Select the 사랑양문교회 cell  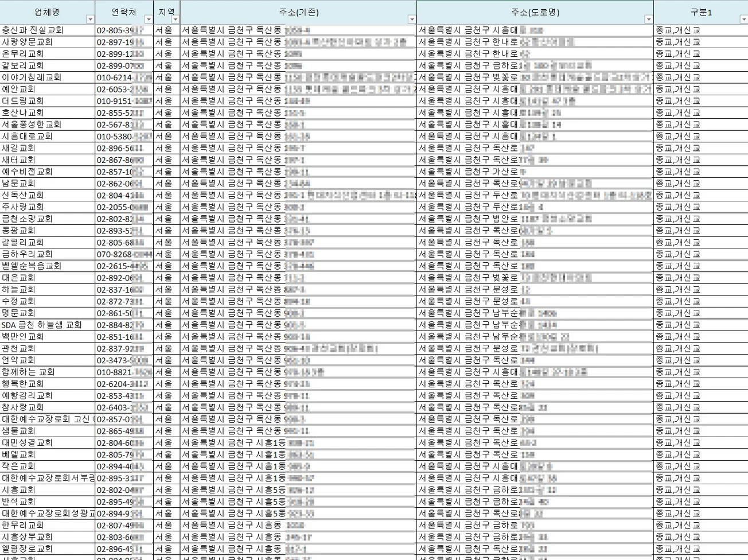click(x=48, y=42)
